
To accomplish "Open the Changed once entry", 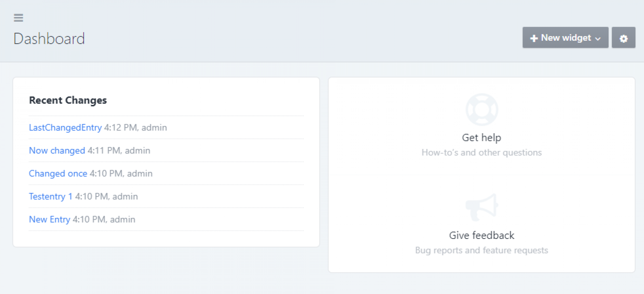I will (58, 173).
